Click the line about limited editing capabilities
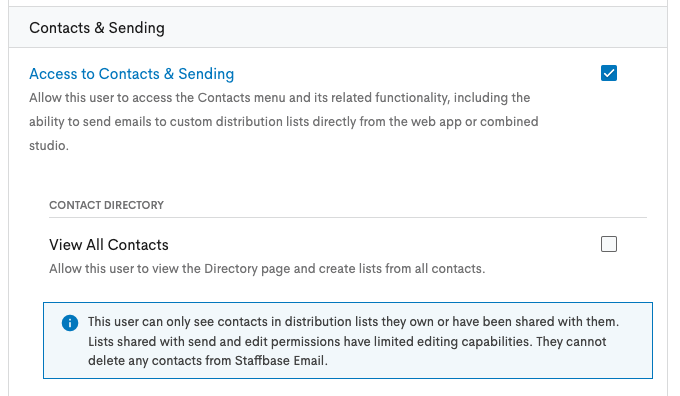 click(x=347, y=341)
